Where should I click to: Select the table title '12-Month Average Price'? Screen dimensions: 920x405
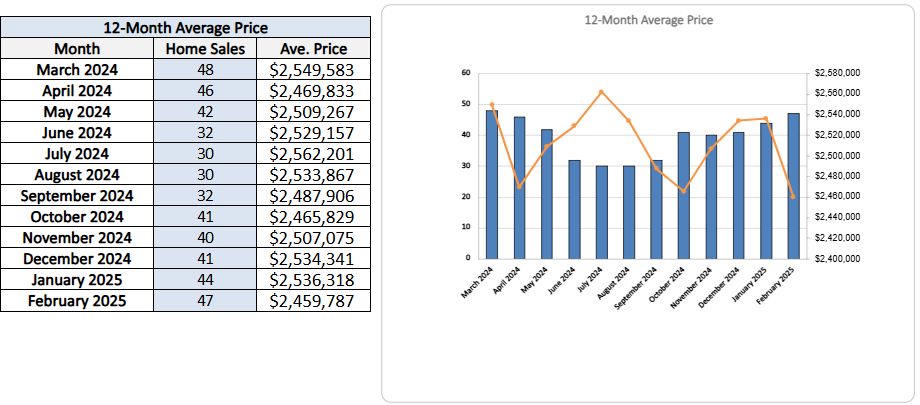pos(185,28)
